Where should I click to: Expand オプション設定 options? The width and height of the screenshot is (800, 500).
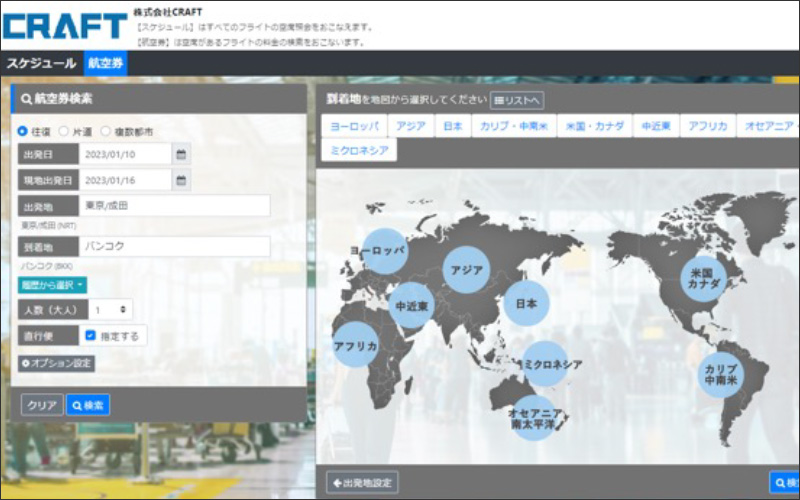click(x=57, y=363)
